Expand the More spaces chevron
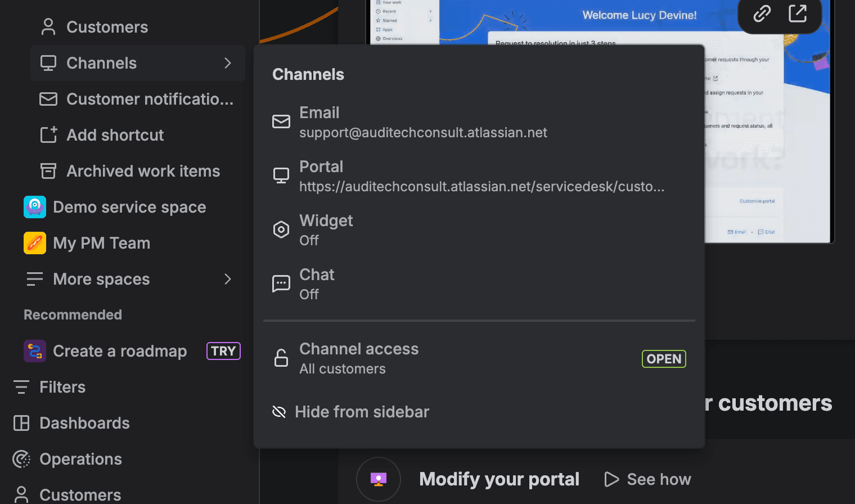Screen dimensions: 855x504 point(228,279)
